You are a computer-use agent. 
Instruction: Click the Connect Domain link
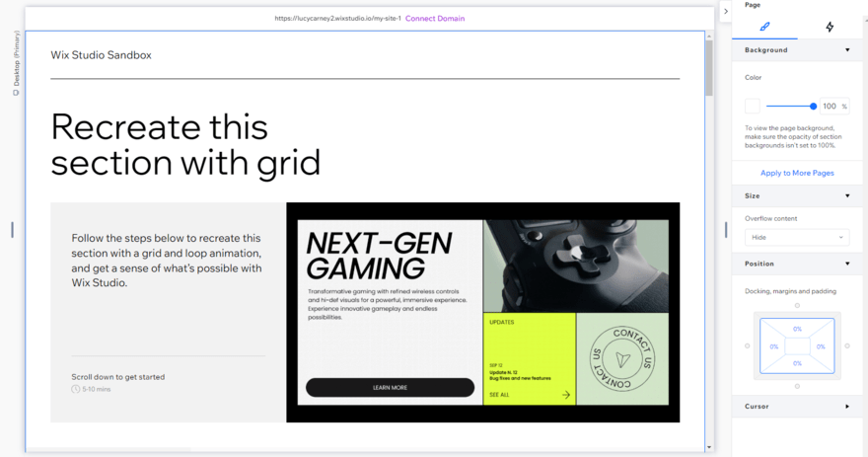(435, 18)
